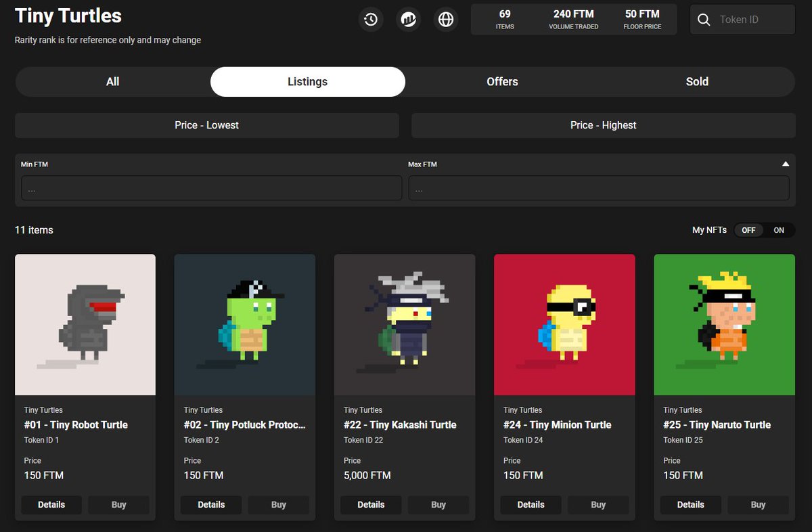Click the Min FTM input field
812x532 pixels.
(212, 188)
